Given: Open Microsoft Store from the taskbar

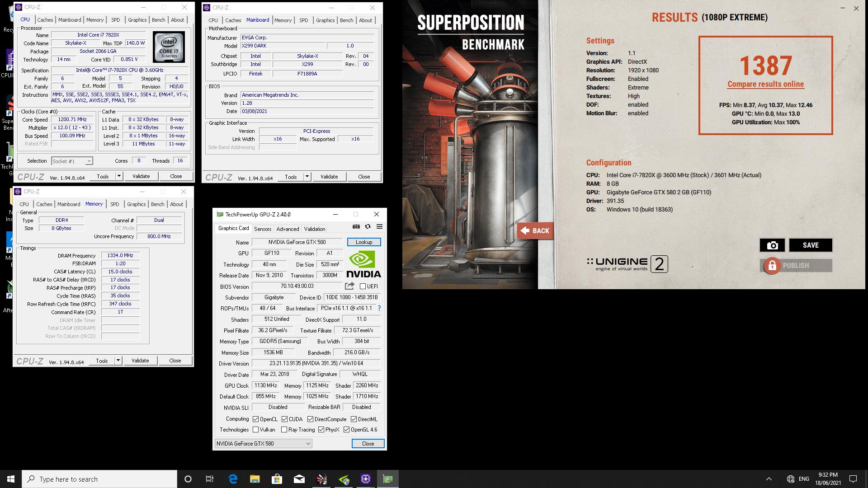Looking at the screenshot, I should tap(277, 479).
